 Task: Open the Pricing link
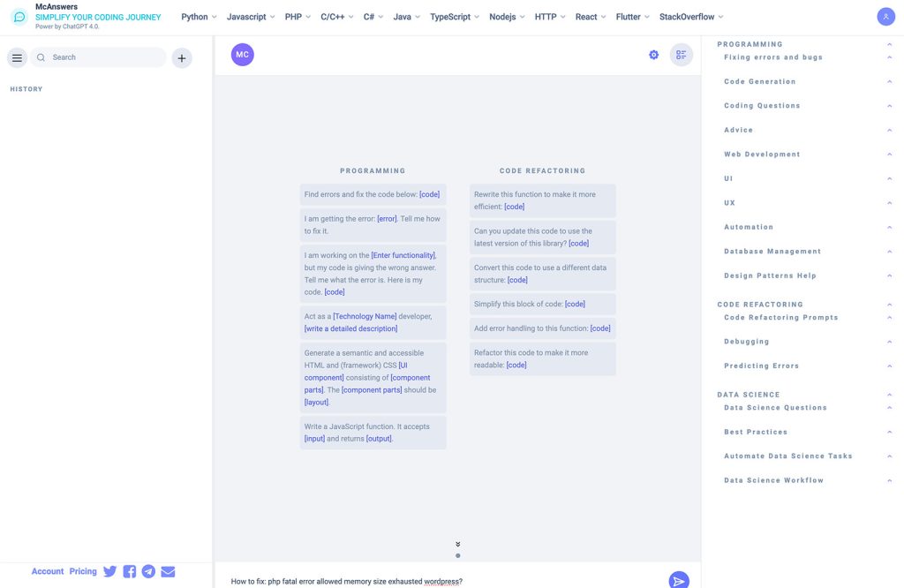point(83,571)
